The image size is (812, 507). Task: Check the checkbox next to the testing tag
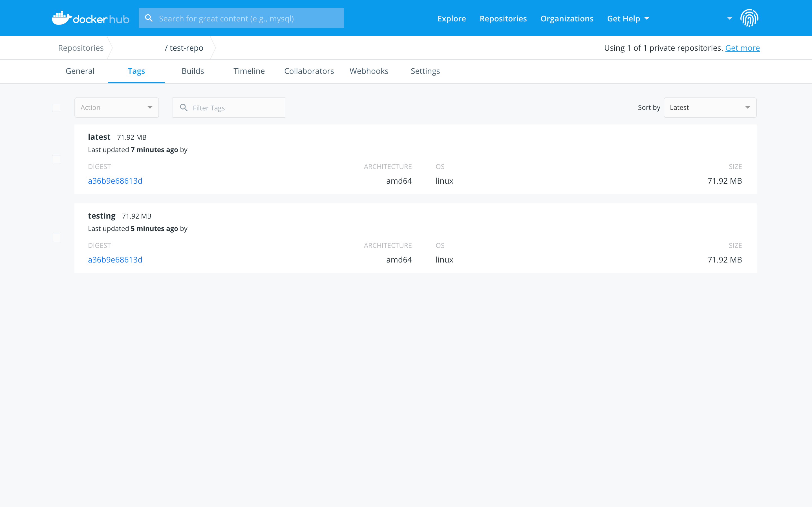click(56, 238)
